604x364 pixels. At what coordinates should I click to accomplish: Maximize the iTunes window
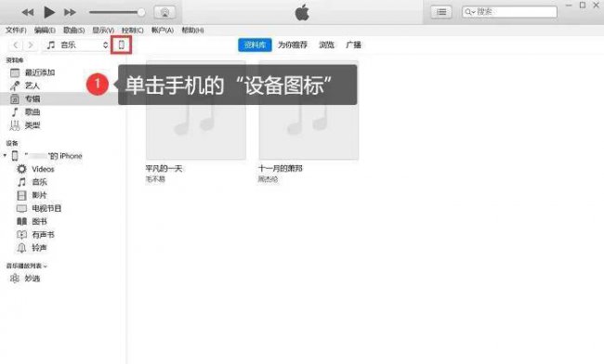(583, 6)
